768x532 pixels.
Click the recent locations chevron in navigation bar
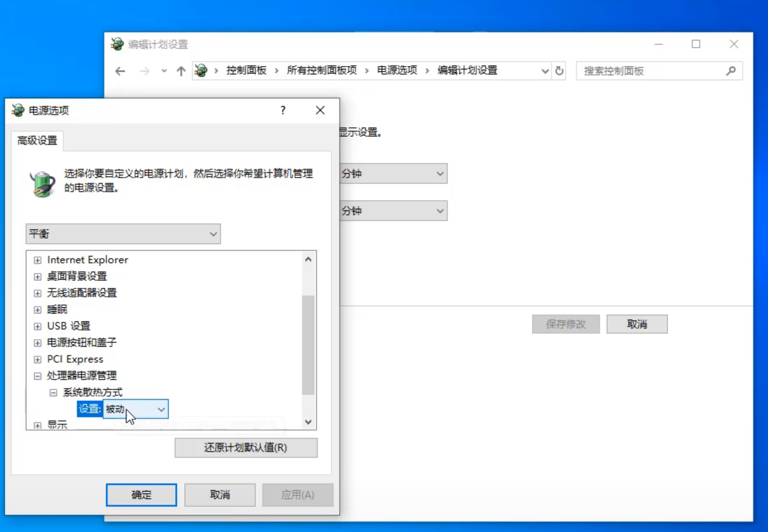[x=164, y=71]
